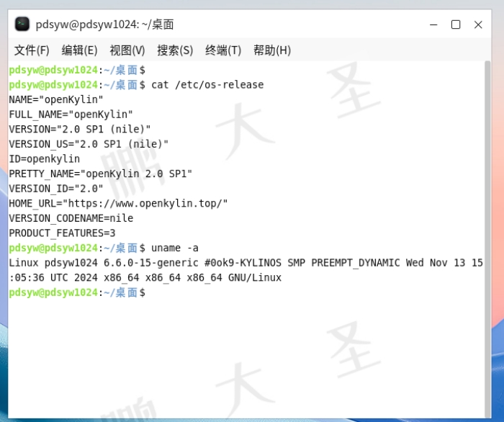Screen dimensions: 504x422
Task: Minimize the terminal window
Action: [x=433, y=24]
